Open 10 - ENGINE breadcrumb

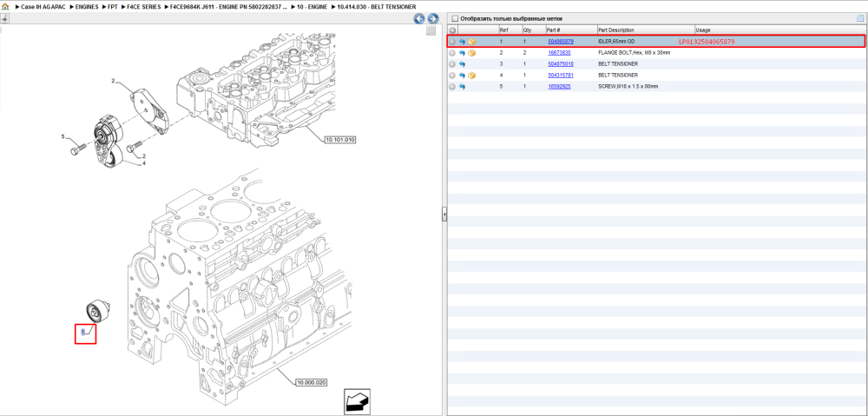[x=312, y=7]
